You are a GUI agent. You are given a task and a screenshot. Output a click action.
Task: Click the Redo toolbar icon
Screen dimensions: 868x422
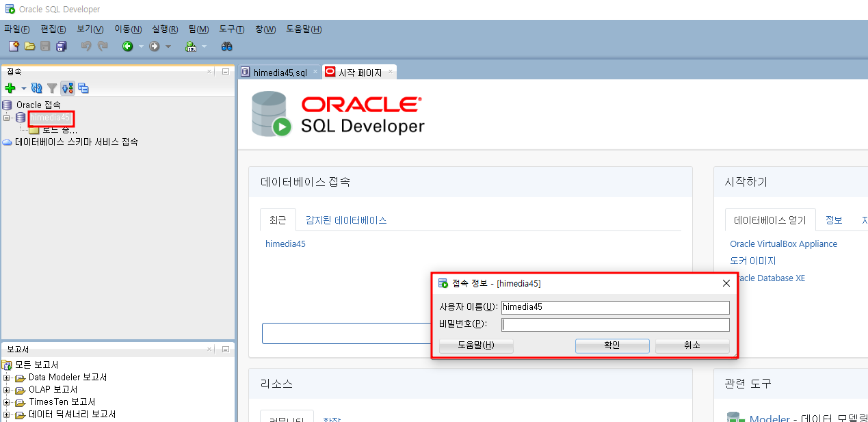click(x=103, y=47)
